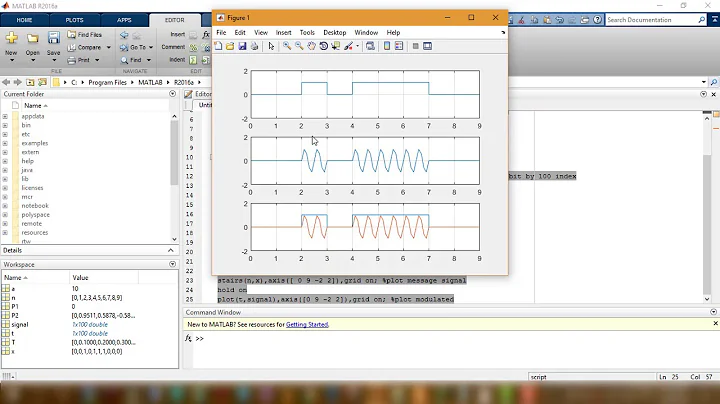720x404 pixels.
Task: Switch to the APPS ribbon tab
Action: (124, 20)
